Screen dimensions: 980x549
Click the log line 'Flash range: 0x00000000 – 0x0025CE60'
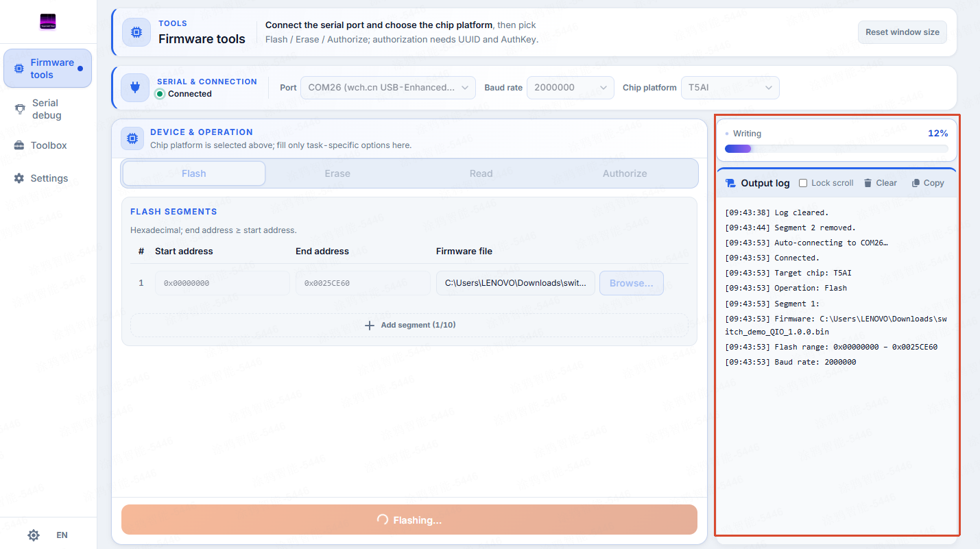click(831, 347)
